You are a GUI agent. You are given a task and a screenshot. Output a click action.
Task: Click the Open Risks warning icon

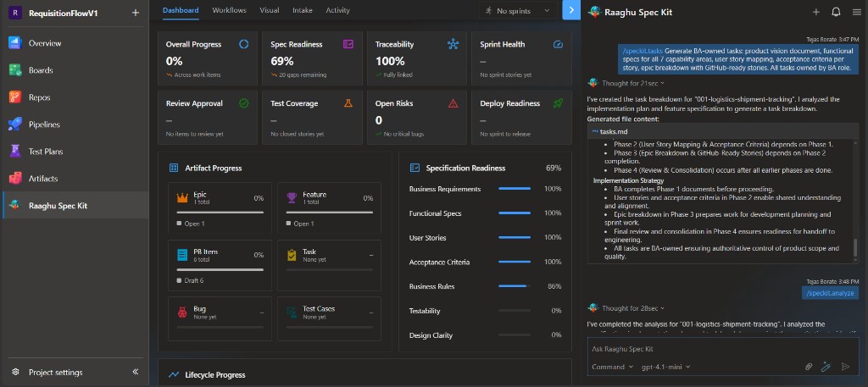pos(453,103)
